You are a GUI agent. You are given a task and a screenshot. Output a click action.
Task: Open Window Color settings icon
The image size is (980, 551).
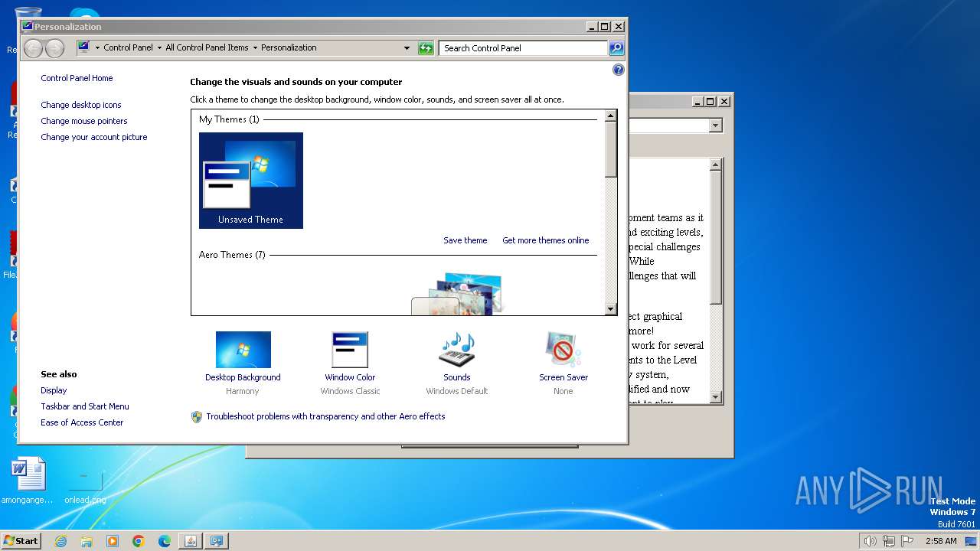click(350, 350)
